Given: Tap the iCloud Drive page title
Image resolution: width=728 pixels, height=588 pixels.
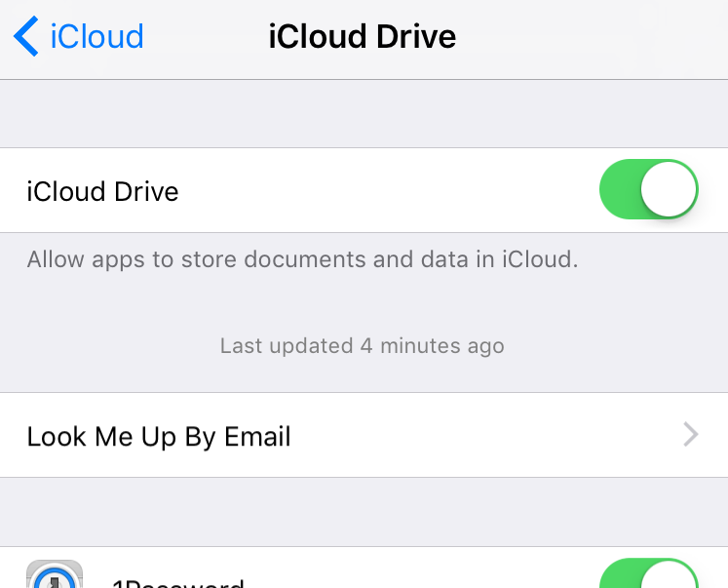Looking at the screenshot, I should tap(363, 36).
